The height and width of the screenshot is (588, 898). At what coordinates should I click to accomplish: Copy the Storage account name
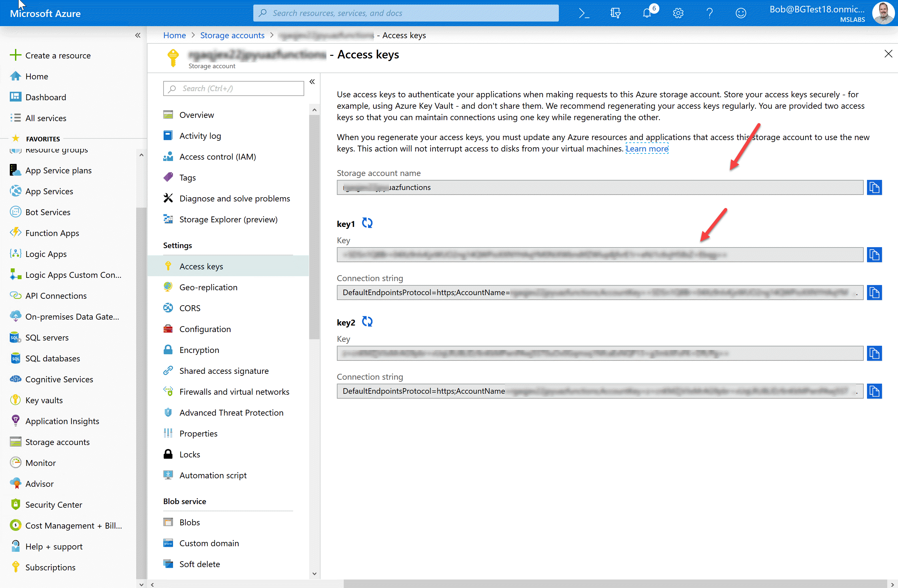pos(874,187)
